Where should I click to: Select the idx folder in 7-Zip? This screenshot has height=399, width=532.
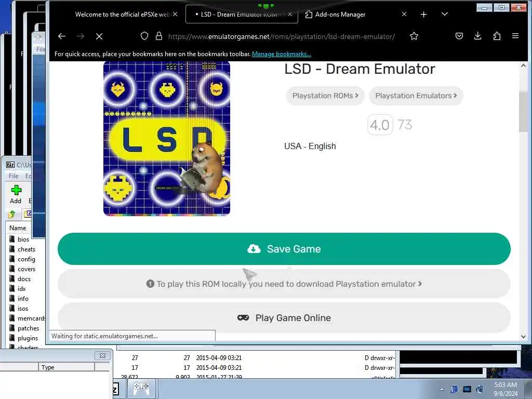(18, 288)
